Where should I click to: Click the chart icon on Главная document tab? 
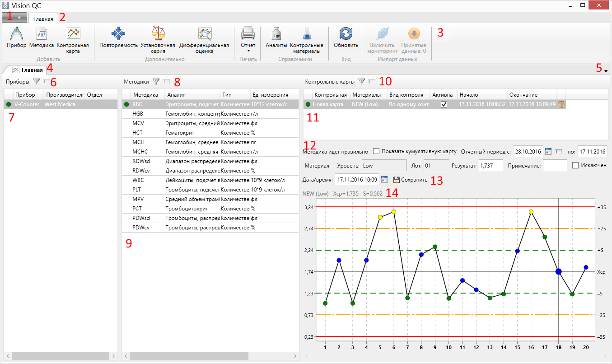[x=16, y=70]
